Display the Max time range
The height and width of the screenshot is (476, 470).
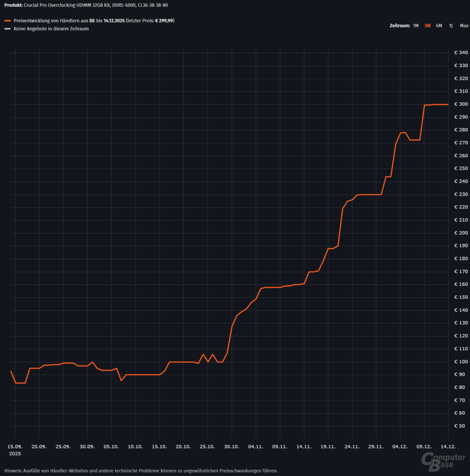[x=464, y=26]
